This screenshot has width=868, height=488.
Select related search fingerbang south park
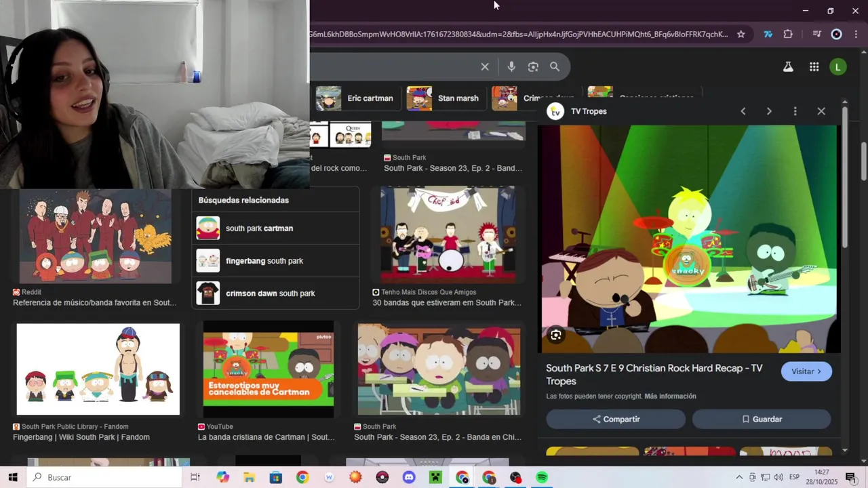(x=276, y=261)
